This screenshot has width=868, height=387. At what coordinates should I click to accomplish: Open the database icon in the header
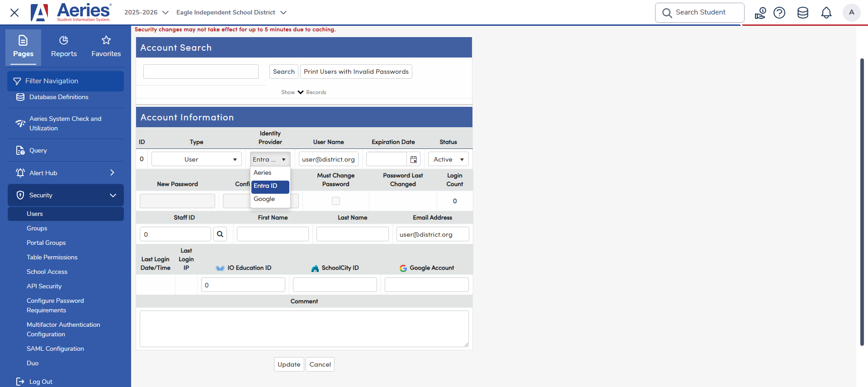(x=803, y=13)
